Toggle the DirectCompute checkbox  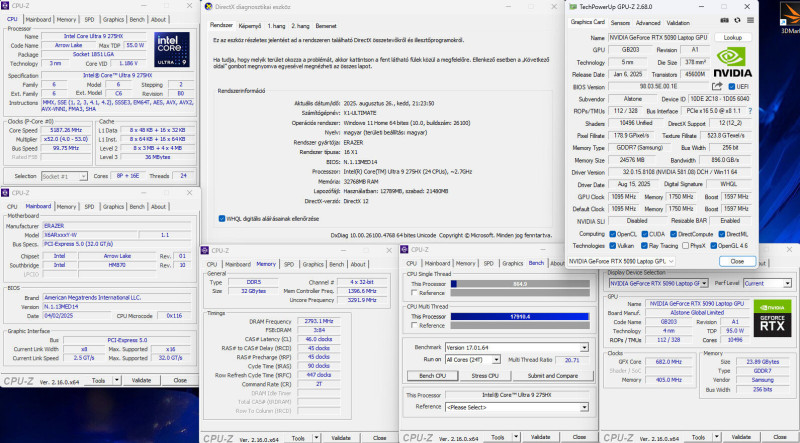click(x=673, y=234)
